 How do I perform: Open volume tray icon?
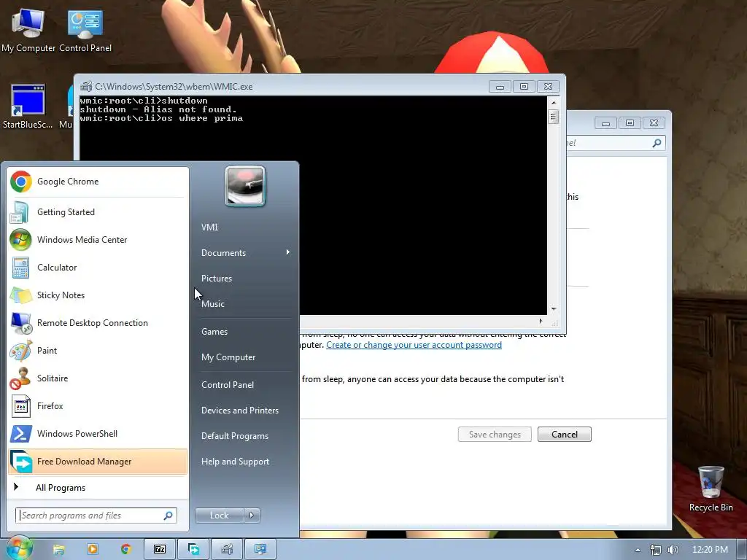pyautogui.click(x=673, y=550)
